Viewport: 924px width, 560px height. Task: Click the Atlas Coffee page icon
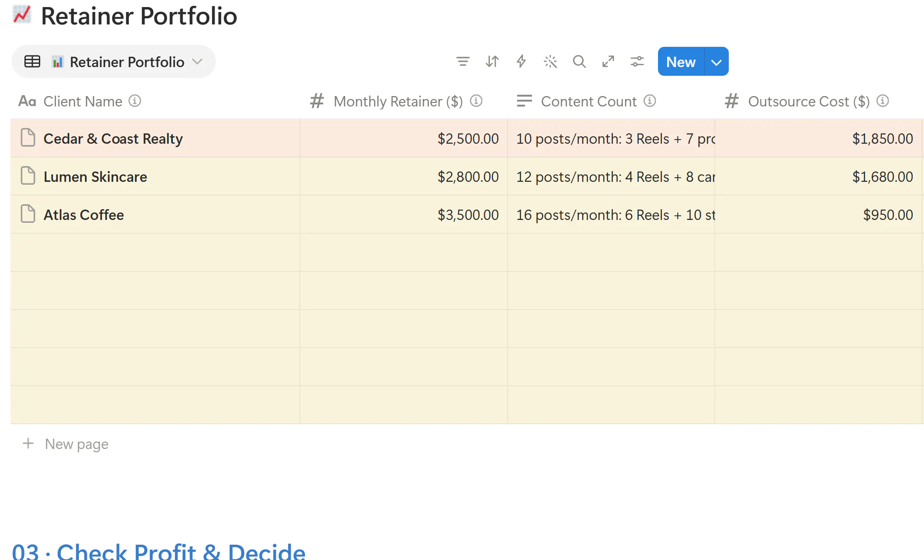28,214
